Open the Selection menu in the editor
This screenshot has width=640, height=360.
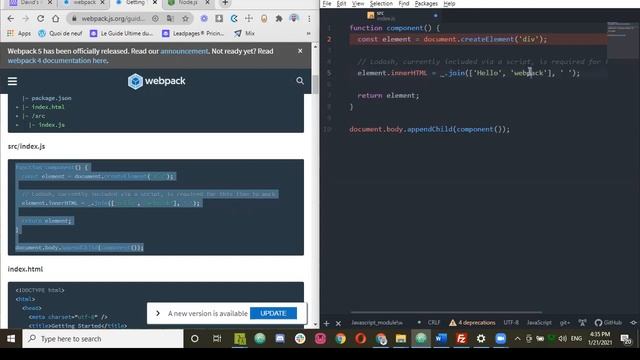[381, 4]
